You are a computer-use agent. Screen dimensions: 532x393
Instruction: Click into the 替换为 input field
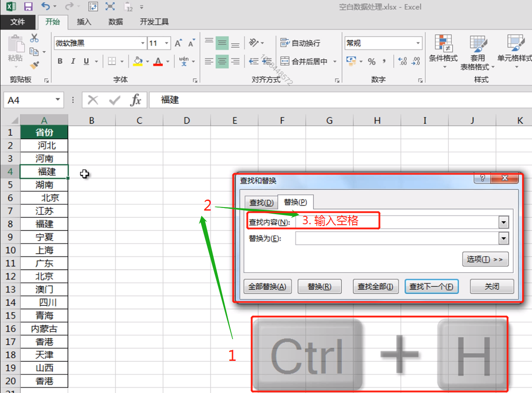tap(397, 239)
